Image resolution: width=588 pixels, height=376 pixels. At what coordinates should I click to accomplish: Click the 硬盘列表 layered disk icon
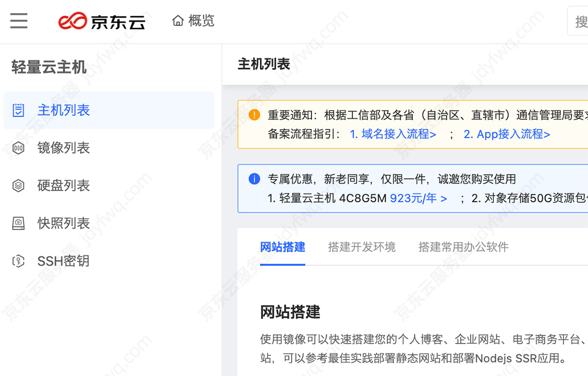click(18, 186)
